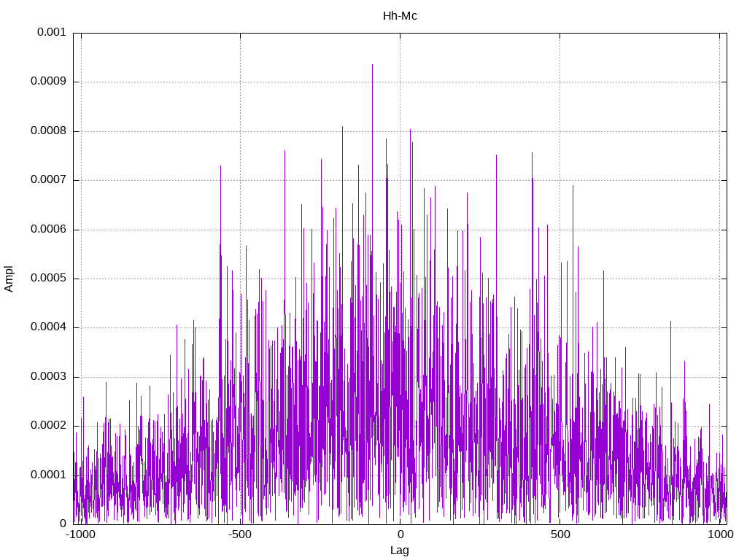Click the x-axis tick label -500

click(239, 534)
